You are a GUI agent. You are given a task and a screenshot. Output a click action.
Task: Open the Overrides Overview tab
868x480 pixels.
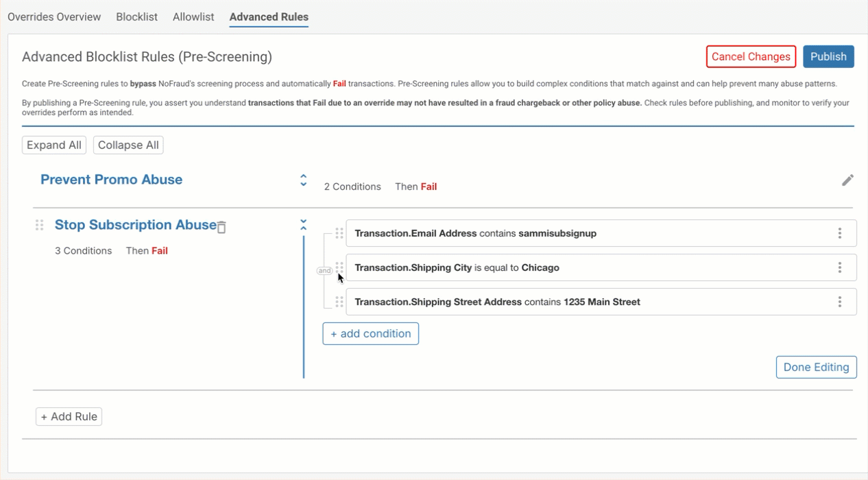pos(54,17)
